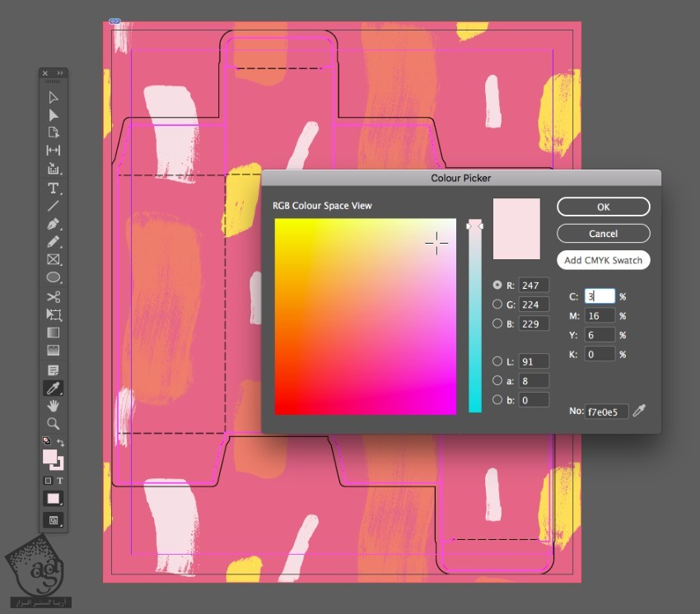The width and height of the screenshot is (700, 614).
Task: Click the Fill colour box in toolbar
Action: [x=49, y=457]
